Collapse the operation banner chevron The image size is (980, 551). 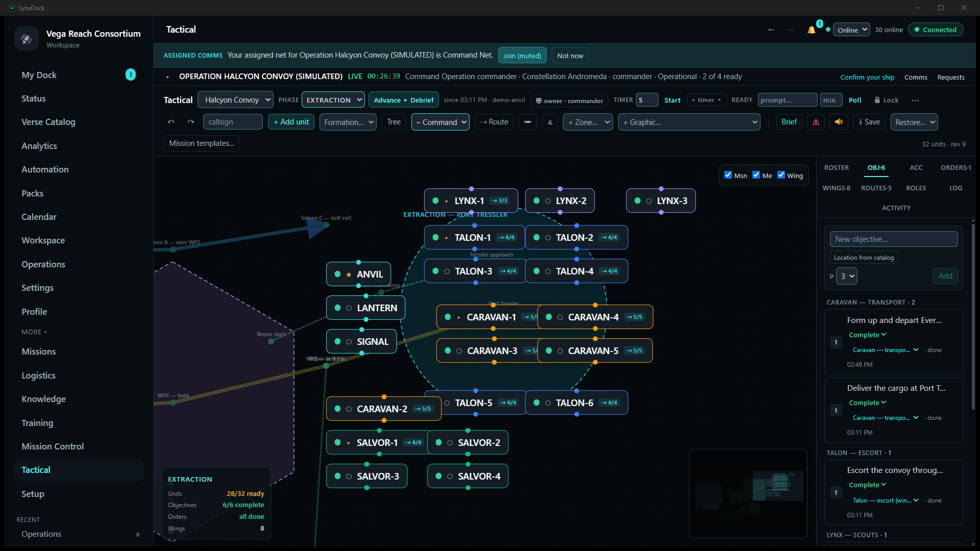coord(167,77)
